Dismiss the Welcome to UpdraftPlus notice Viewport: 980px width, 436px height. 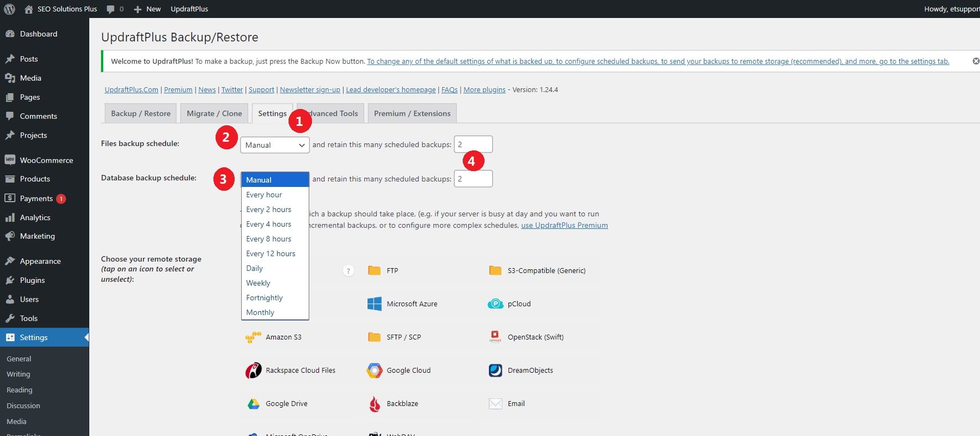(976, 61)
